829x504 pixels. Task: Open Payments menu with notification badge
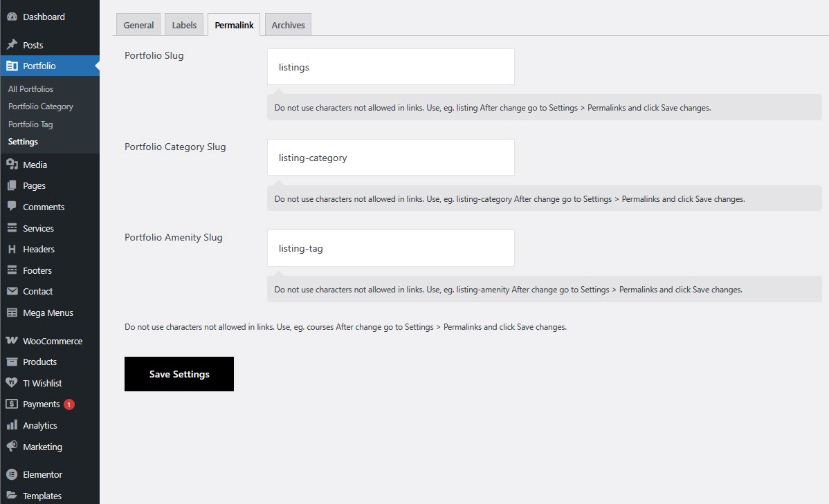pos(42,404)
